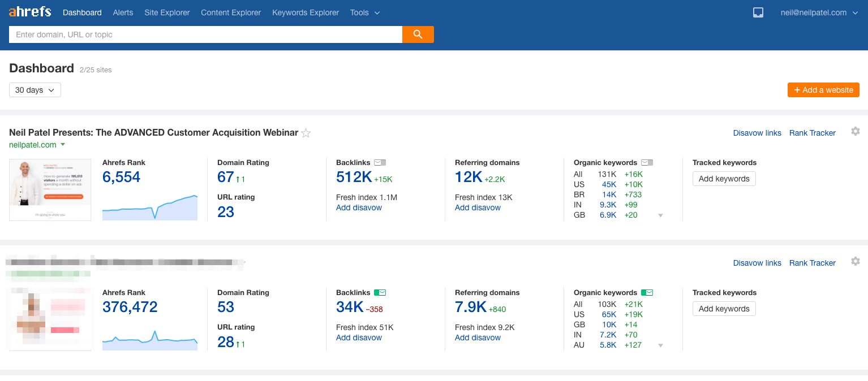
Task: Click Add keywords for neilpatel.com
Action: click(x=724, y=179)
